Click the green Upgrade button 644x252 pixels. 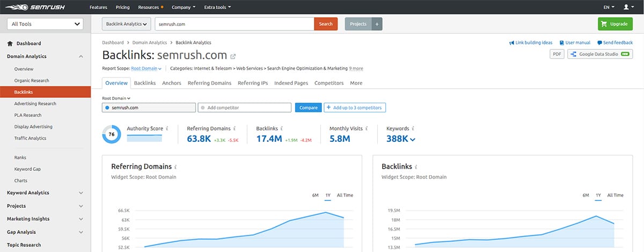pos(614,24)
